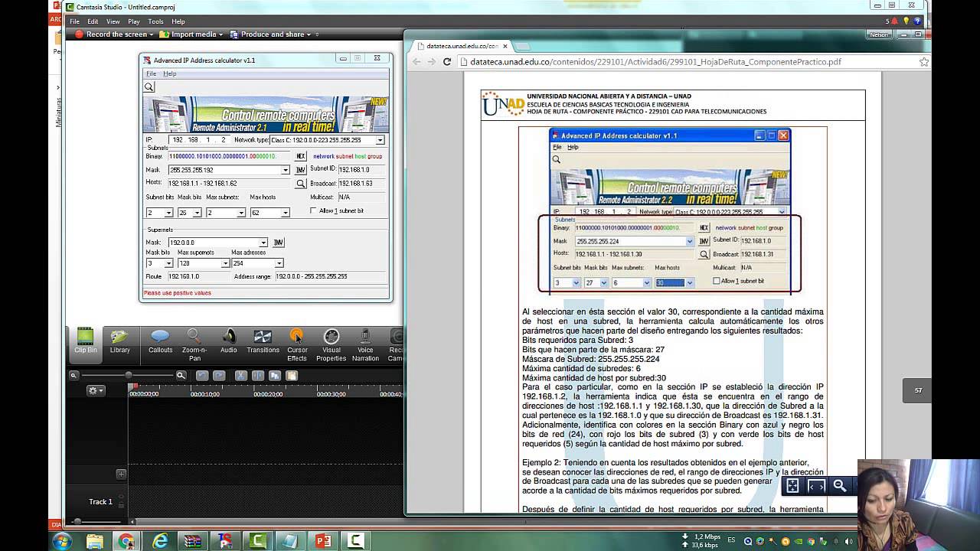Open the Max subnets dropdown
The height and width of the screenshot is (551, 980).
[241, 213]
